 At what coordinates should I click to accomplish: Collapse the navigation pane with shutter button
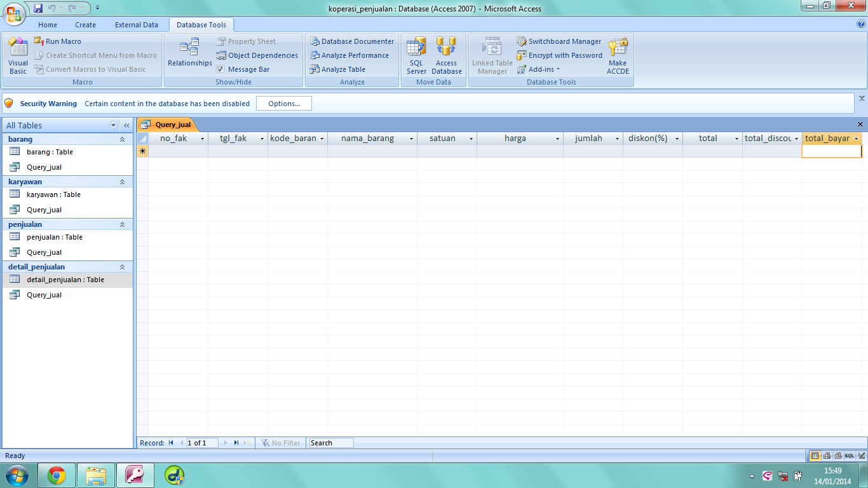coord(126,125)
